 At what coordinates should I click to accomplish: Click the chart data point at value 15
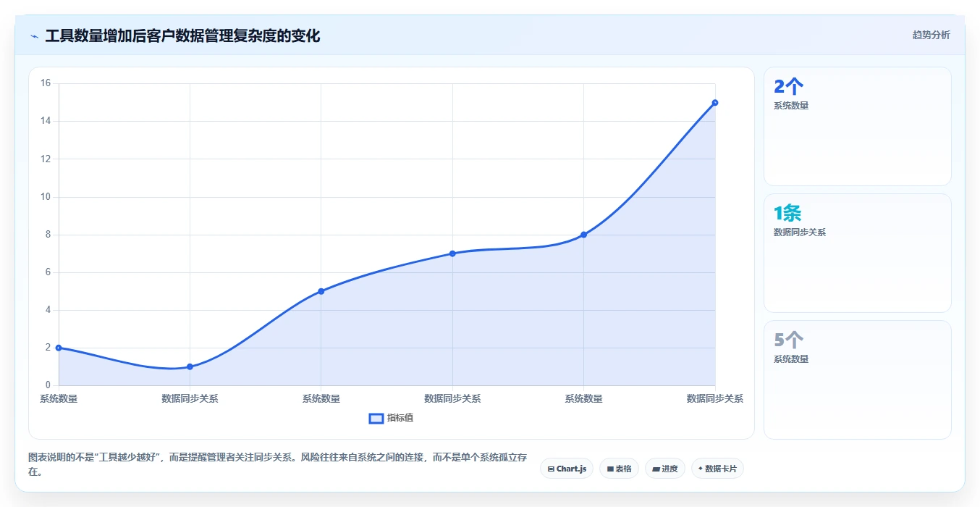(x=715, y=103)
